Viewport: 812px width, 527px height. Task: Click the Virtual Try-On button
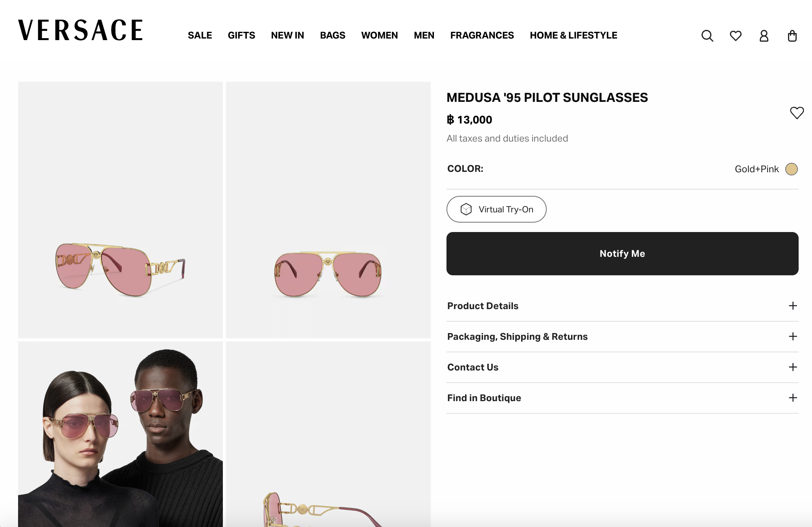coord(496,209)
